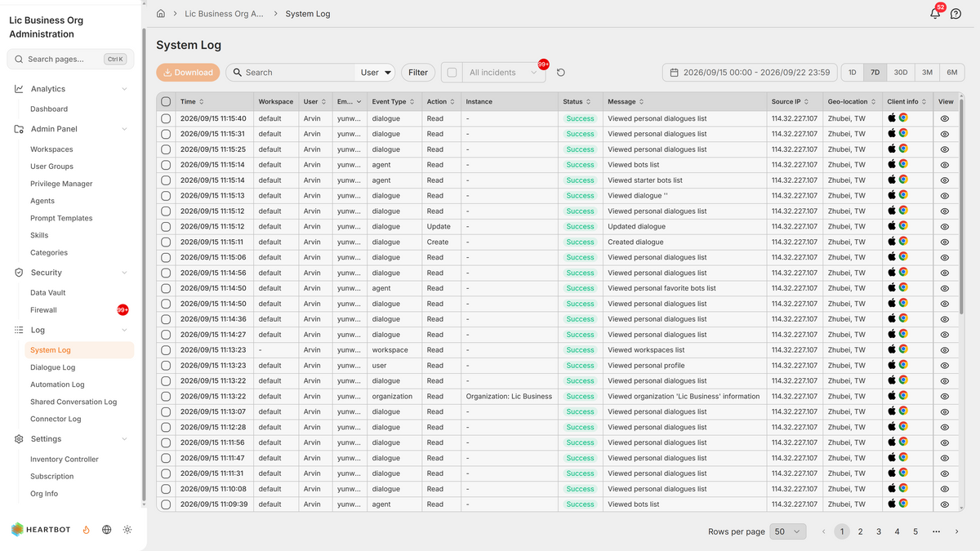Open the User search-field dropdown
Image resolution: width=980 pixels, height=551 pixels.
point(376,73)
